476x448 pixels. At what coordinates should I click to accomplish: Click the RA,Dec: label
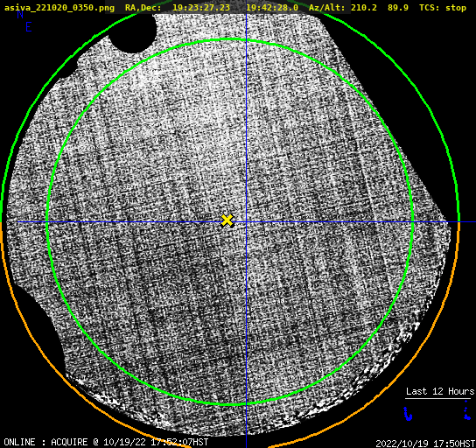tap(143, 8)
